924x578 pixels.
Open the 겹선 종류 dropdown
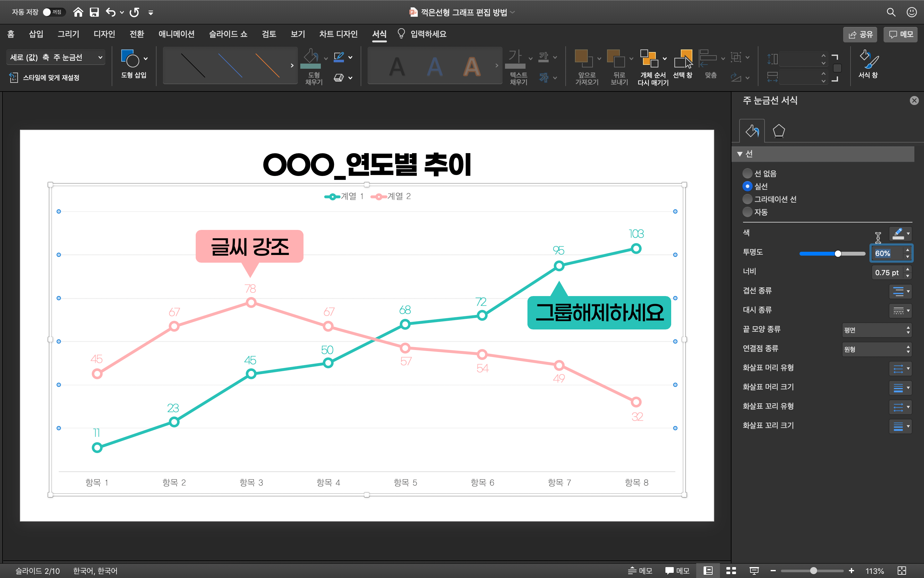900,291
